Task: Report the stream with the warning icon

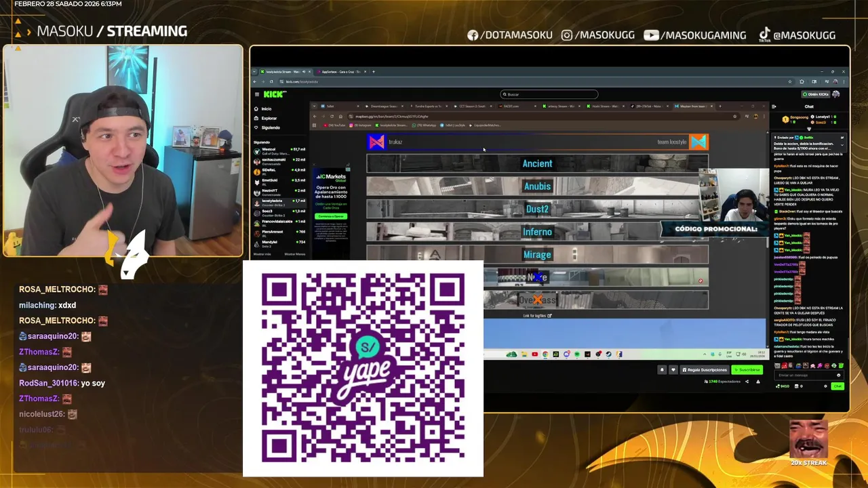Action: [758, 382]
